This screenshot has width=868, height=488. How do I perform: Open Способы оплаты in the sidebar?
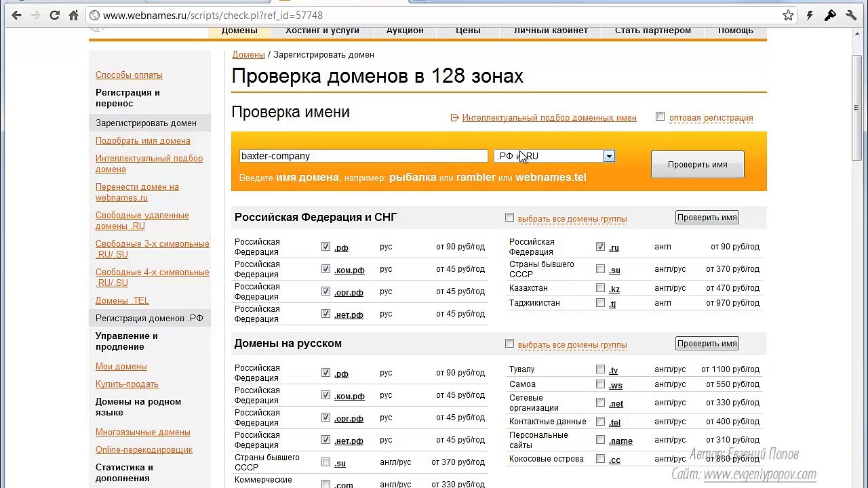click(x=129, y=75)
